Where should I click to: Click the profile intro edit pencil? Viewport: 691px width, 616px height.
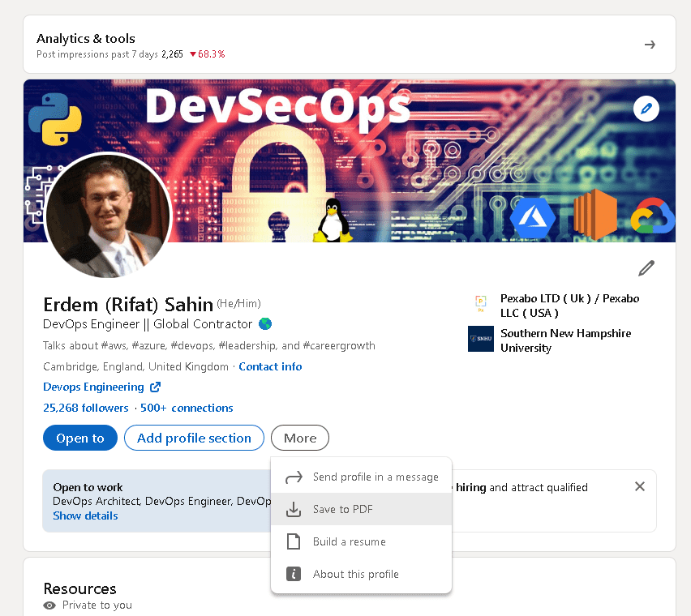point(646,268)
